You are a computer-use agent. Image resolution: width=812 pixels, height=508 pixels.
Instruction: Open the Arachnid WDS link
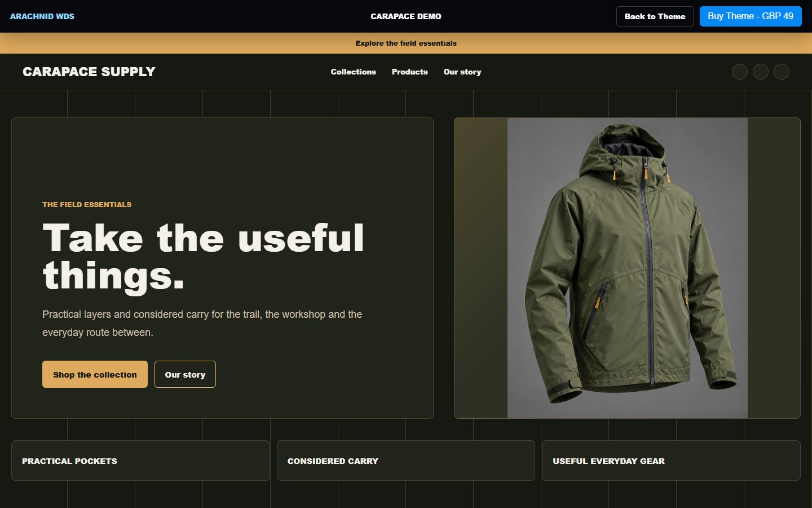42,16
